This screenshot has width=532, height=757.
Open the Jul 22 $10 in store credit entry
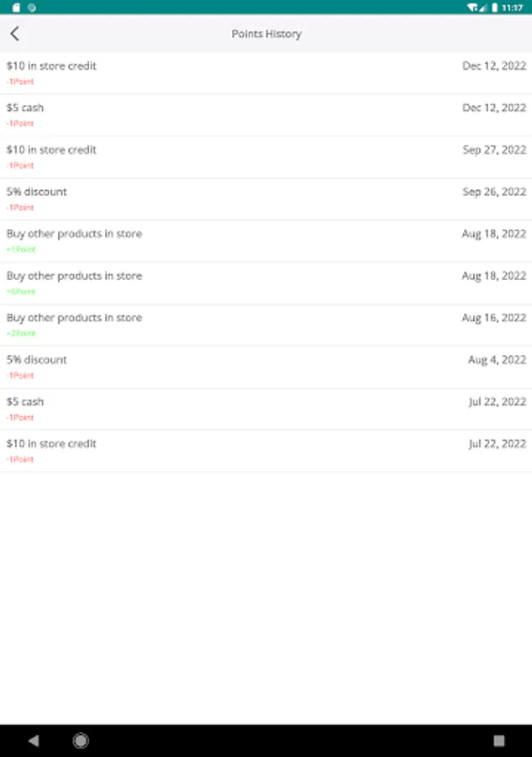pos(266,451)
